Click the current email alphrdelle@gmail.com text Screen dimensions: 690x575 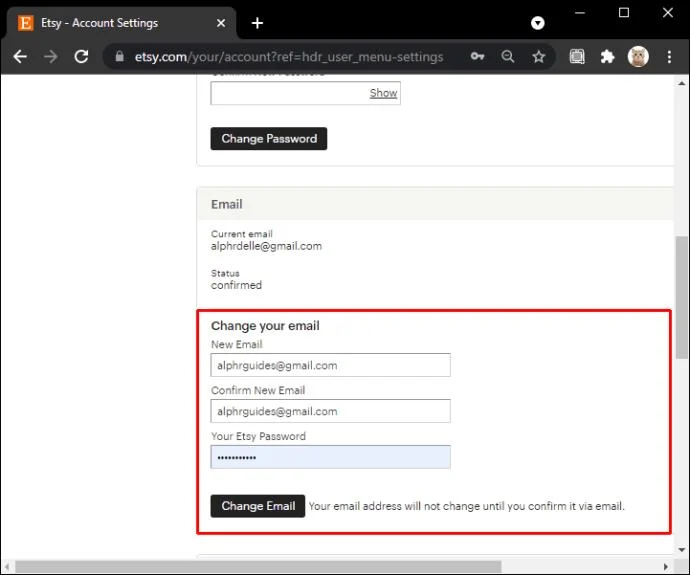(x=266, y=246)
